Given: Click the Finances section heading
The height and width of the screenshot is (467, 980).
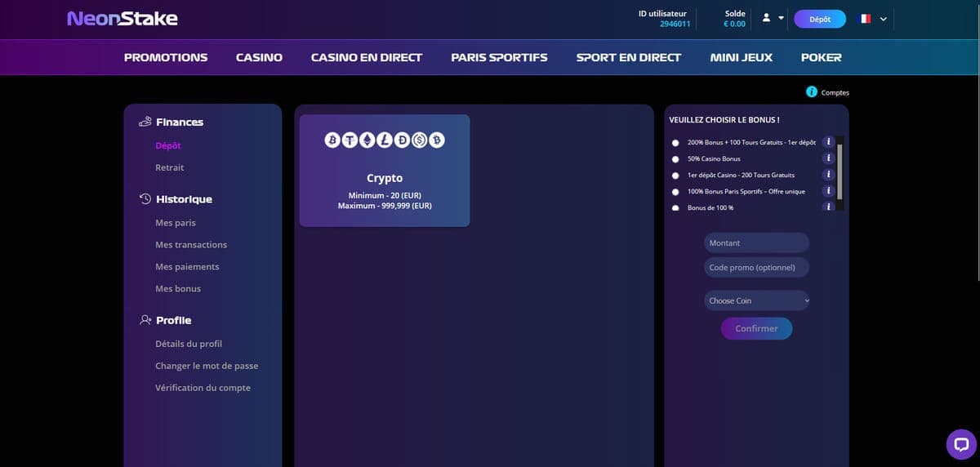Looking at the screenshot, I should (180, 122).
